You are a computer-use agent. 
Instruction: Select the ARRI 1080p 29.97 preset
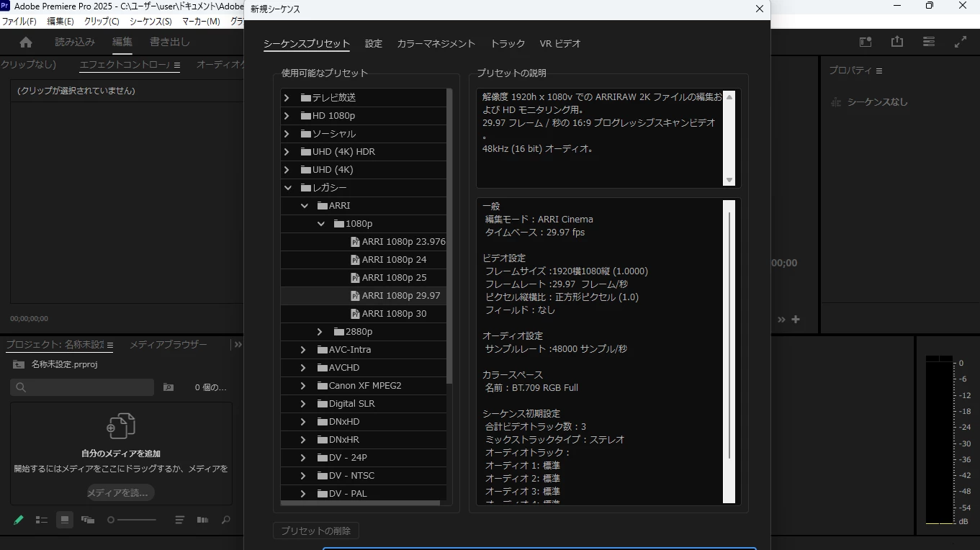point(363,296)
